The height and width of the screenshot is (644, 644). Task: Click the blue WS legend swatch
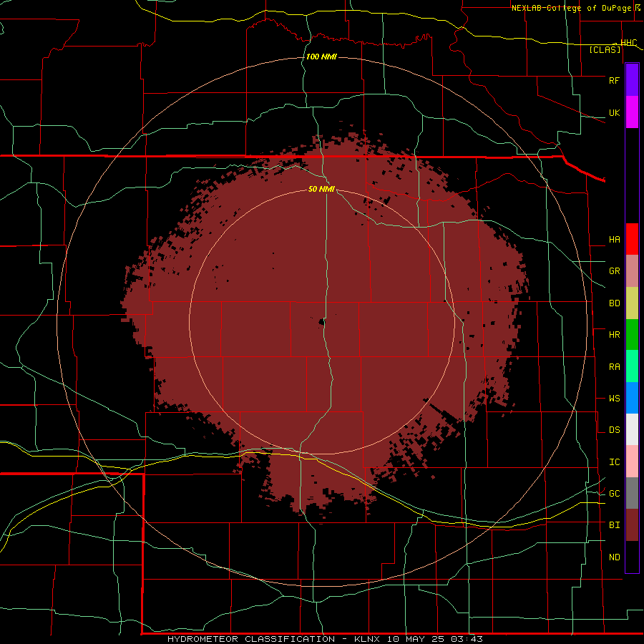(x=632, y=398)
